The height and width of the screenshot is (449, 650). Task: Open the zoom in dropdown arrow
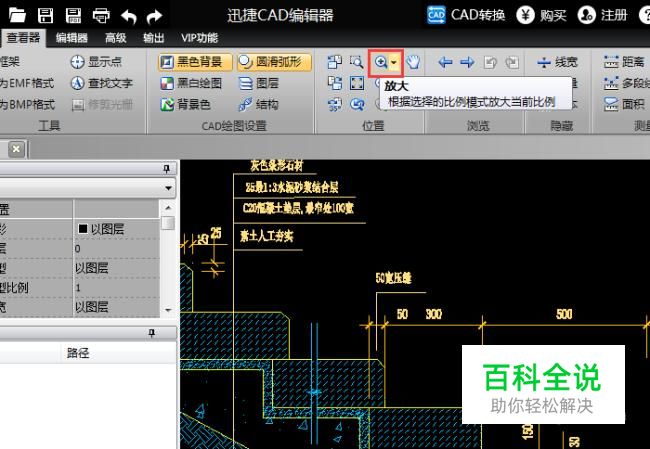pyautogui.click(x=394, y=63)
